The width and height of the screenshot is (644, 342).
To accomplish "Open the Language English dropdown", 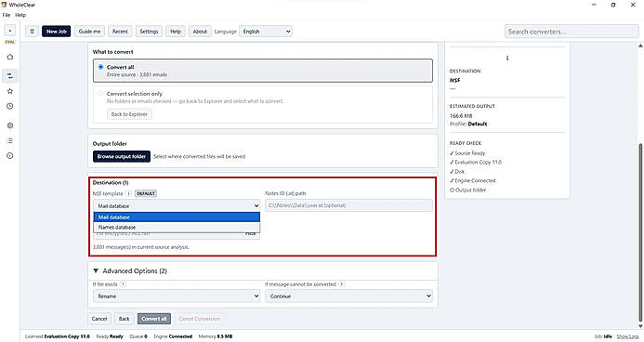I will [266, 32].
